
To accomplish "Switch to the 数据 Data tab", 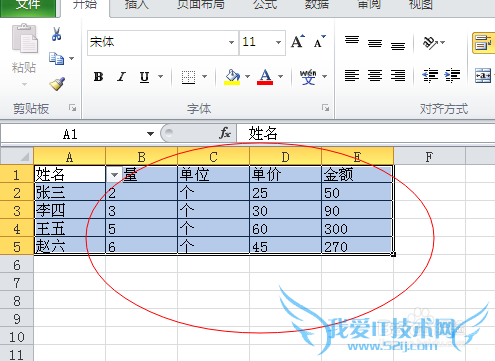I will click(x=317, y=5).
